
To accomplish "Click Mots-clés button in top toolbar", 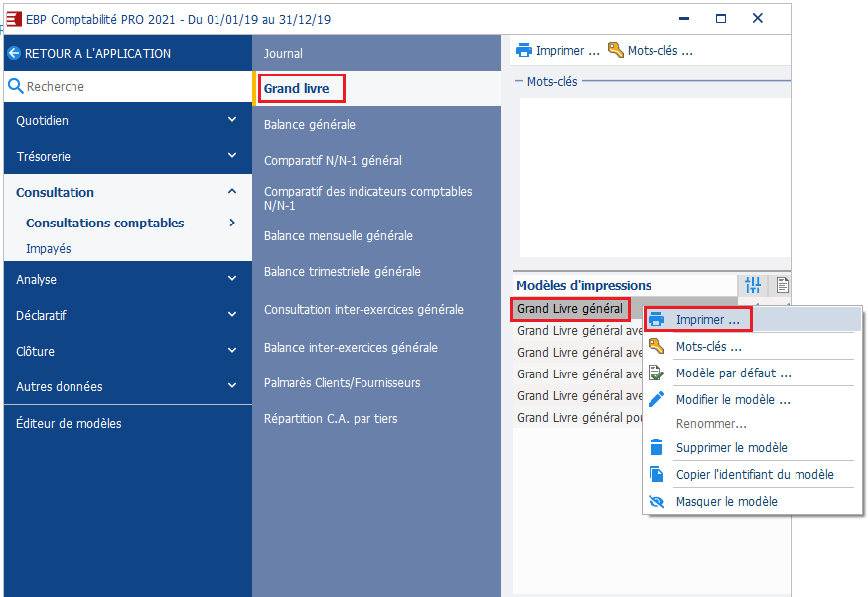I will 650,51.
